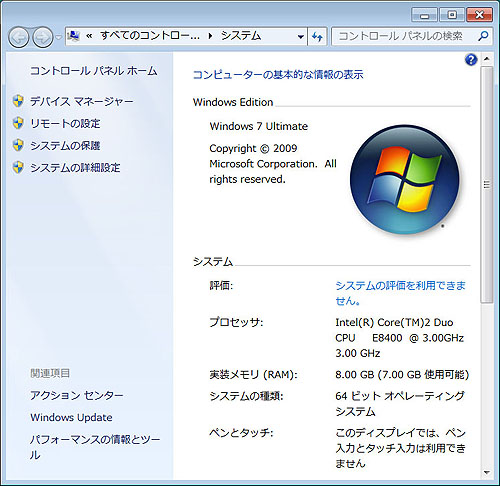Click 8.00 GB (7.00 GB 使用可能) memory value
This screenshot has width=500, height=486.
(402, 375)
